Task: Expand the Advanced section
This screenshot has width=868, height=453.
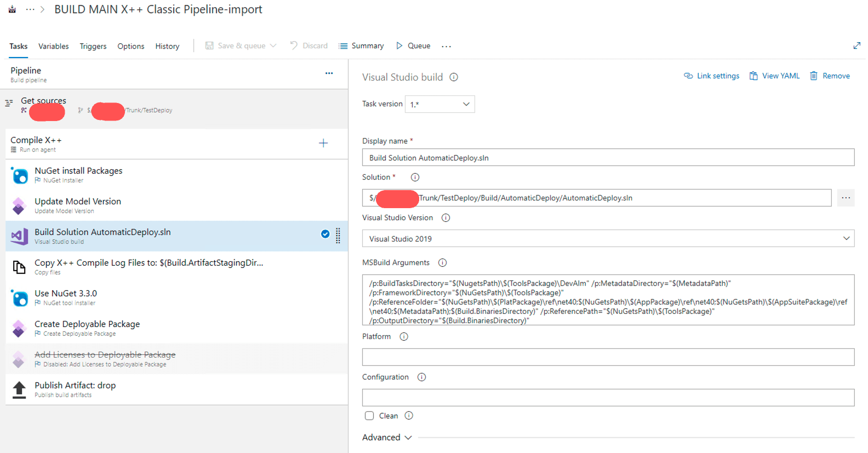Action: [387, 437]
